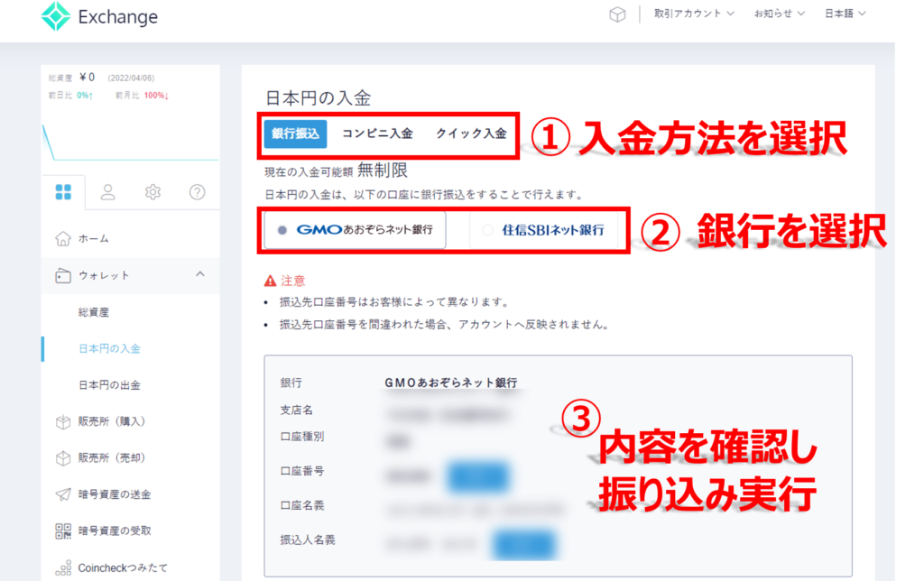The width and height of the screenshot is (924, 581).
Task: Open 販売所（購入） page
Action: click(111, 422)
